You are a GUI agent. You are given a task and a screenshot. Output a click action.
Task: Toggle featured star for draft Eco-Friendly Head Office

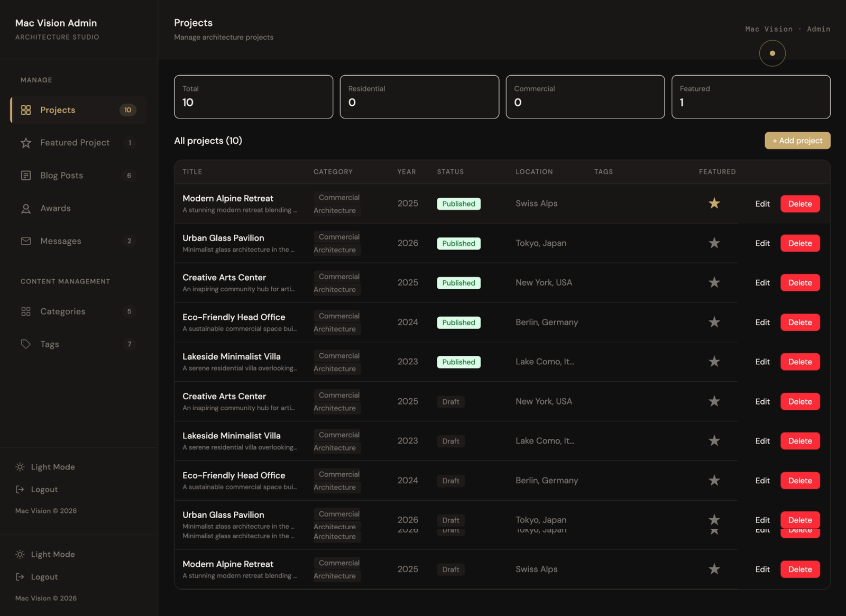[714, 481]
